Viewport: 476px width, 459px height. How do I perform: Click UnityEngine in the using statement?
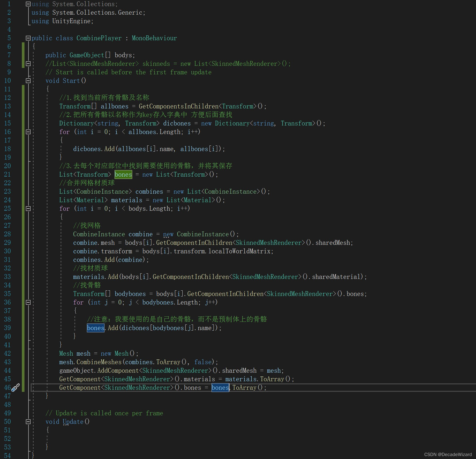click(x=71, y=21)
